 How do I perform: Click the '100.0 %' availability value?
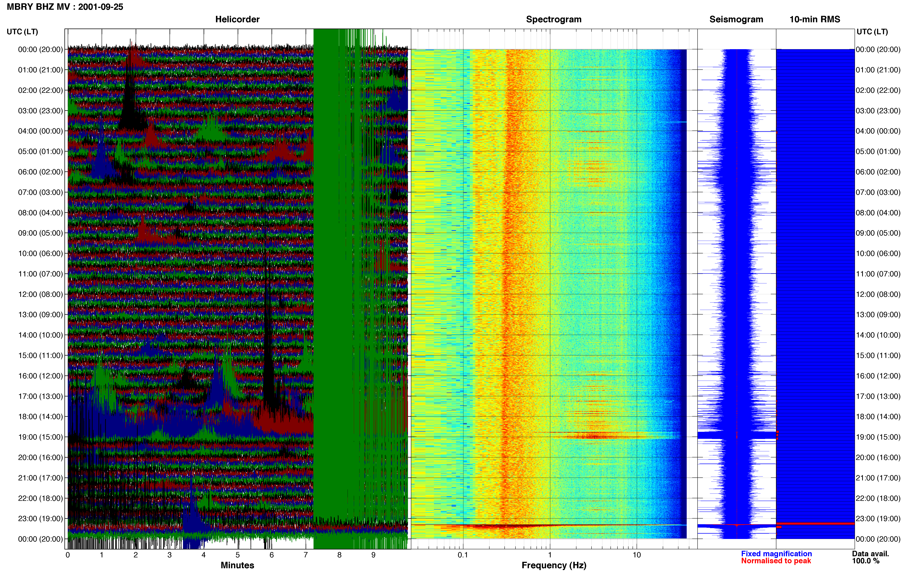pyautogui.click(x=865, y=561)
